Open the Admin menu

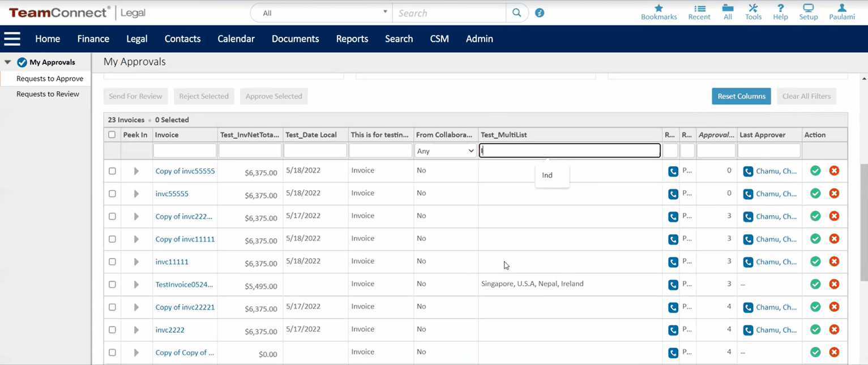click(x=480, y=38)
